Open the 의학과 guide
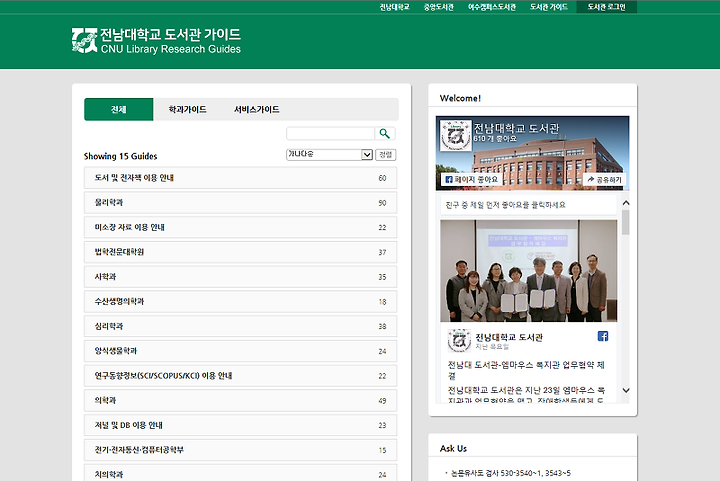The image size is (720, 481). click(x=240, y=401)
